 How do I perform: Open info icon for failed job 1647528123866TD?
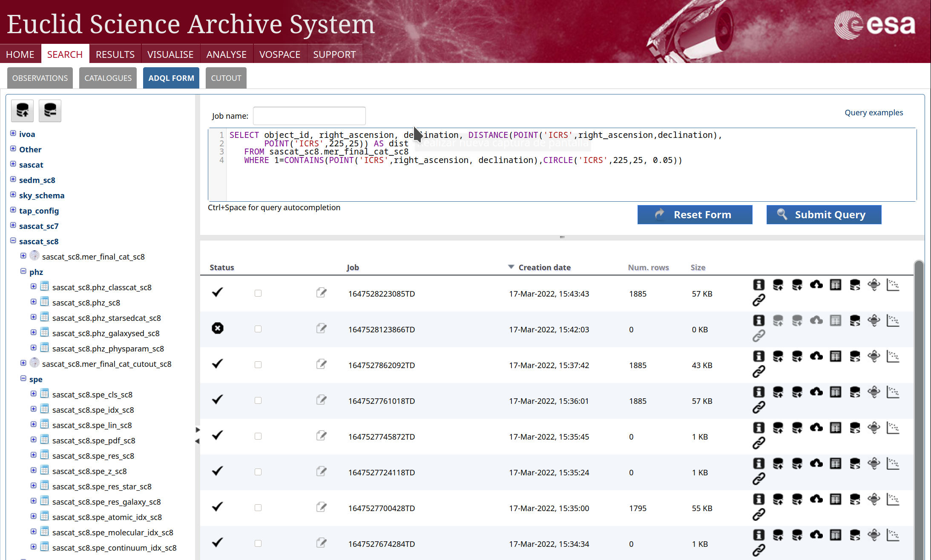pyautogui.click(x=759, y=320)
